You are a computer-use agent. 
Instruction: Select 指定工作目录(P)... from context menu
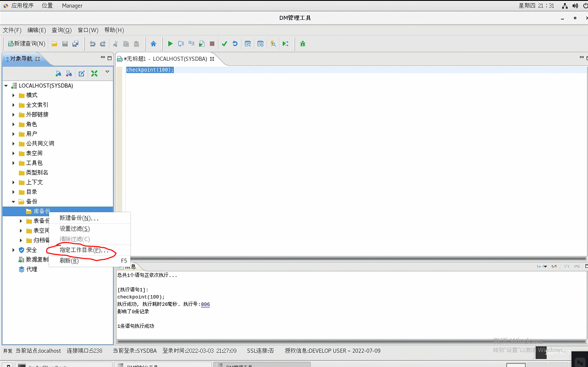84,250
